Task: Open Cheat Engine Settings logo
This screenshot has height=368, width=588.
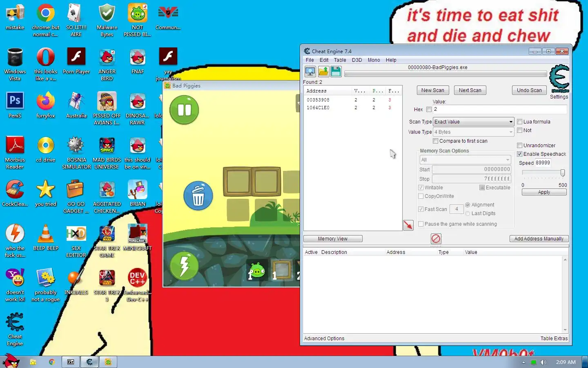Action: point(559,79)
